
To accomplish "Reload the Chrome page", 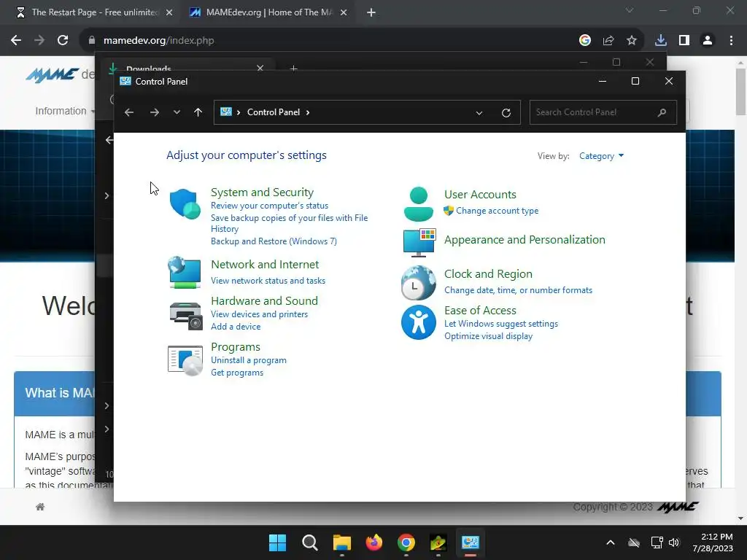I will pyautogui.click(x=63, y=41).
